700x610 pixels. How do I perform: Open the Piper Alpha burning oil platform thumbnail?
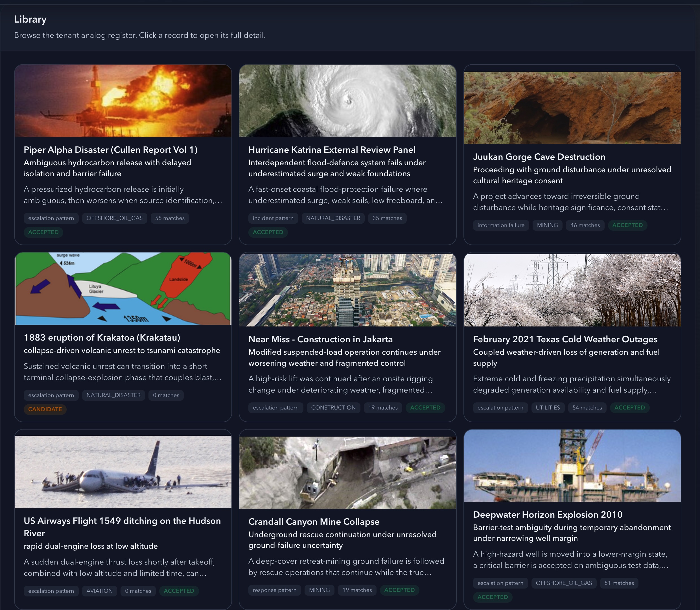(123, 101)
